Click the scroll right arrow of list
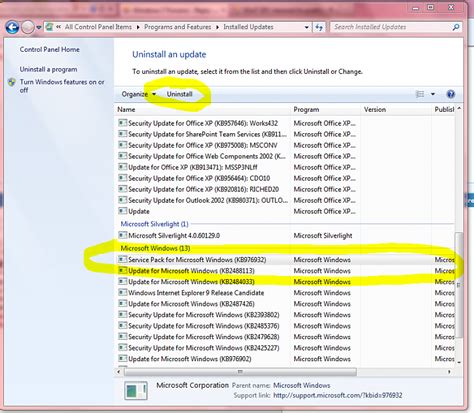The image size is (474, 413). pyautogui.click(x=449, y=371)
